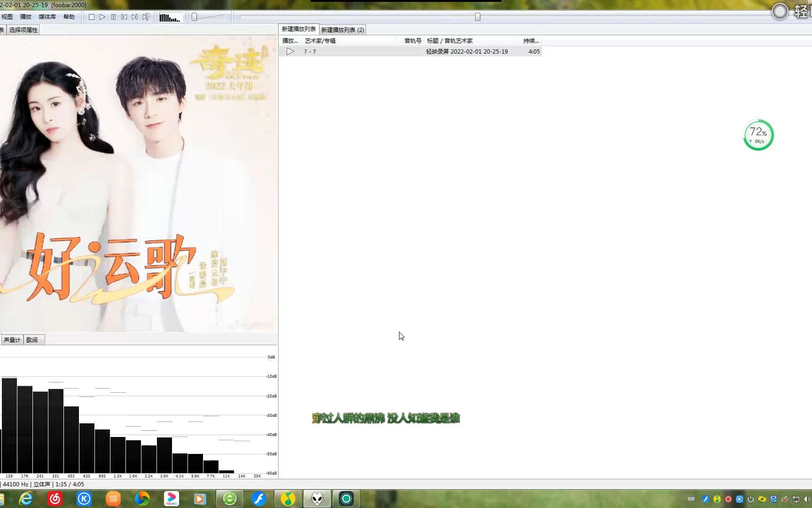Screen dimensions: 812x508
Task: Switch to the 新建播放列表 (2) tab
Action: coord(343,30)
